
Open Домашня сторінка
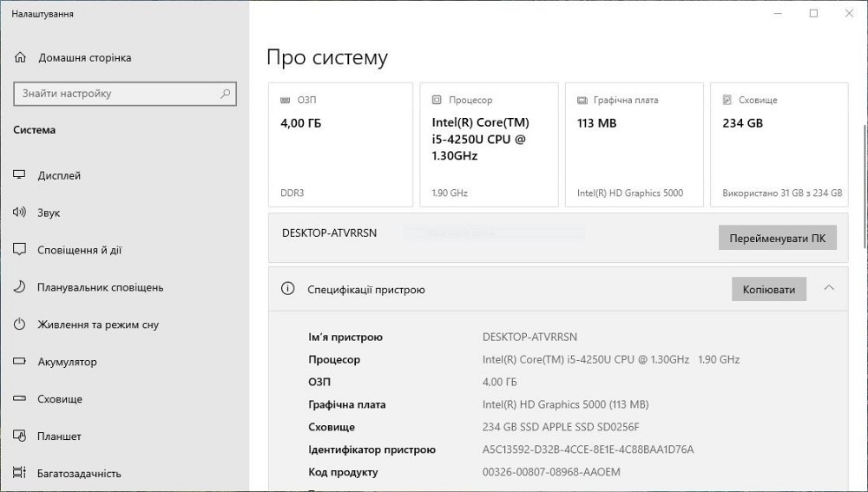[x=85, y=57]
